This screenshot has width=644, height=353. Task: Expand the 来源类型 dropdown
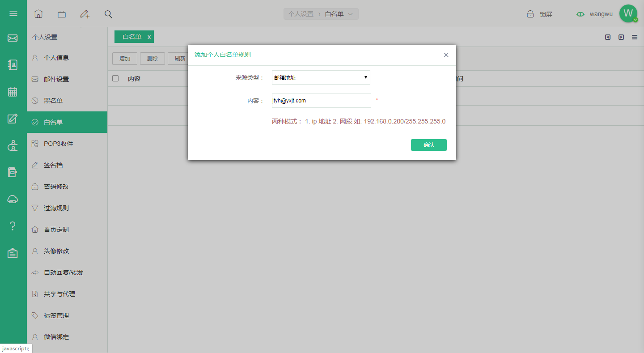click(x=321, y=77)
